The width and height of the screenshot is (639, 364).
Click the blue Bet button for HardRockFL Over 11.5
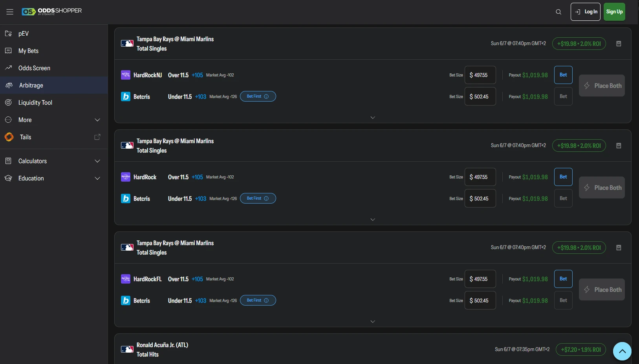(x=563, y=279)
